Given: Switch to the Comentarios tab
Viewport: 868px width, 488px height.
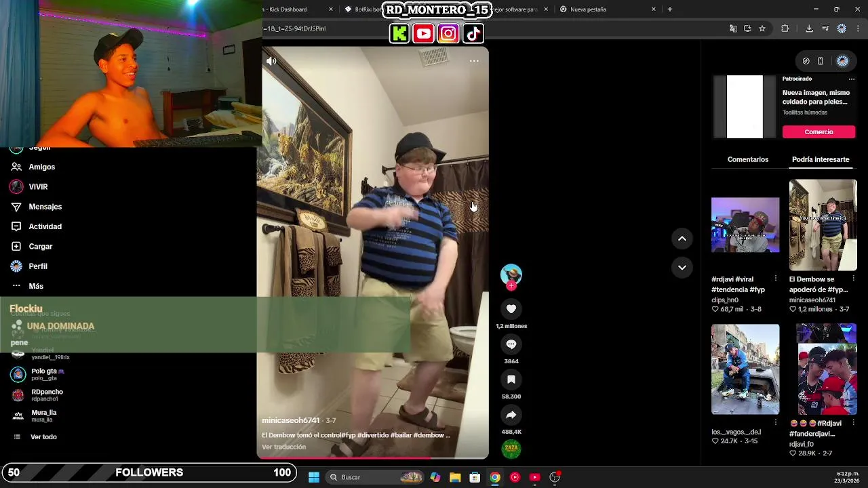Looking at the screenshot, I should tap(748, 159).
